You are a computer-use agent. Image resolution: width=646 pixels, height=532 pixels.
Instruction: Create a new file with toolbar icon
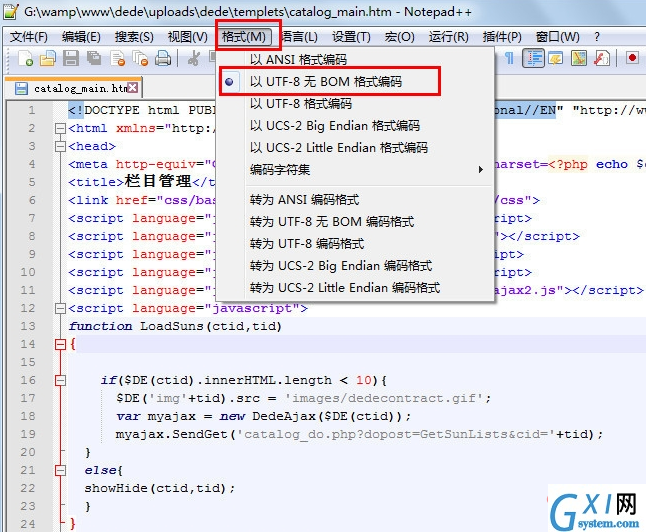[26, 58]
